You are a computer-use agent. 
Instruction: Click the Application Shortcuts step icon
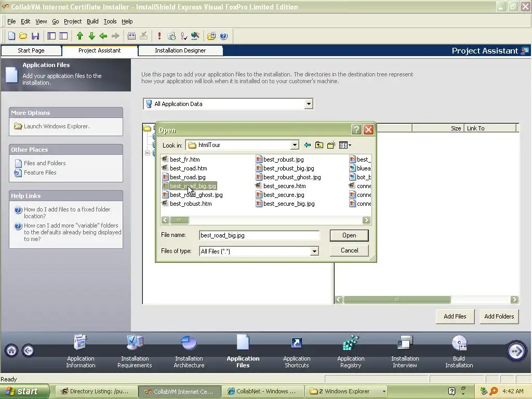click(x=297, y=343)
